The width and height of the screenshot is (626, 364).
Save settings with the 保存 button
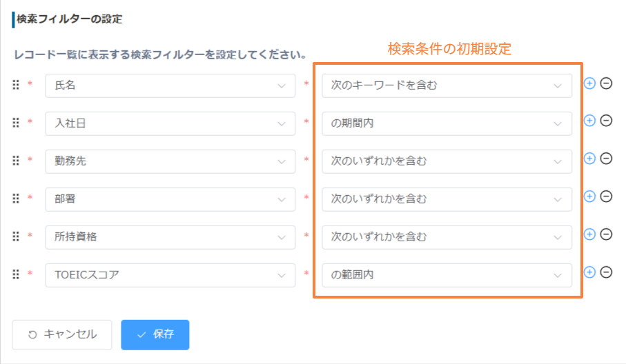[155, 334]
